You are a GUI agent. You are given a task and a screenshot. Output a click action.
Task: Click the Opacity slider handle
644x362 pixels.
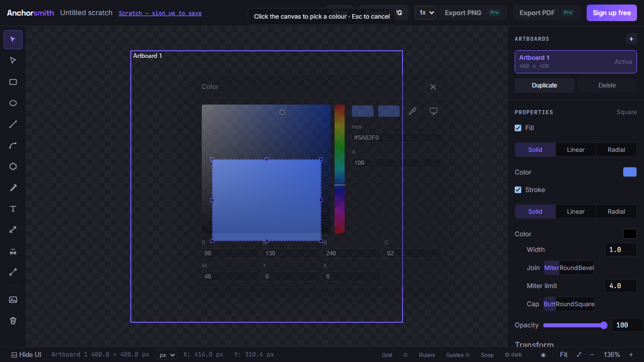tap(604, 325)
